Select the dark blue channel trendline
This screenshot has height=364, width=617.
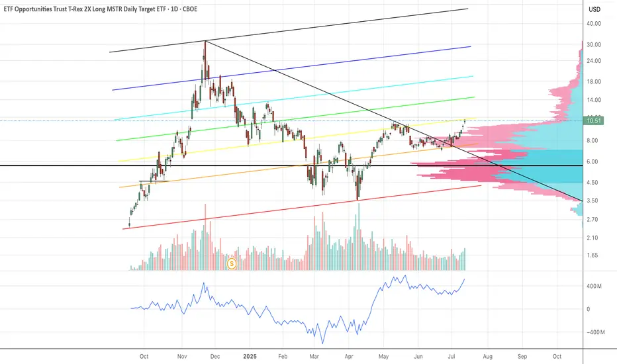[x=291, y=68]
